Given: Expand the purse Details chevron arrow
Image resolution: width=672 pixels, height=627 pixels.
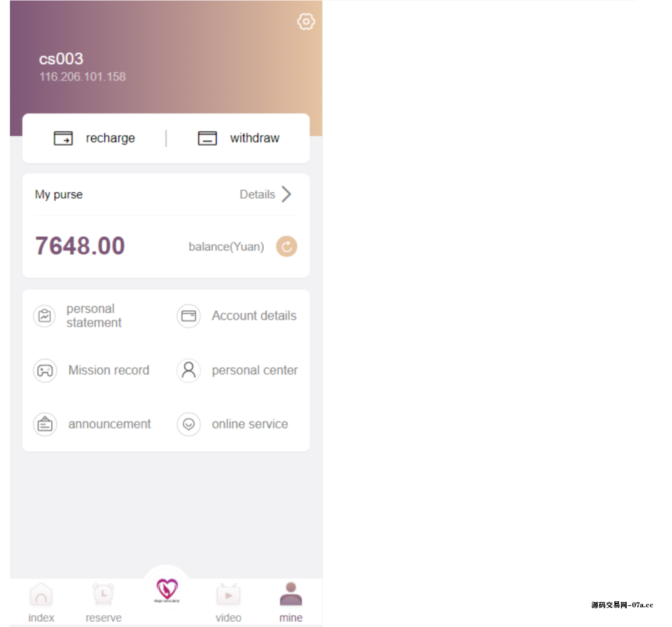Looking at the screenshot, I should [287, 194].
